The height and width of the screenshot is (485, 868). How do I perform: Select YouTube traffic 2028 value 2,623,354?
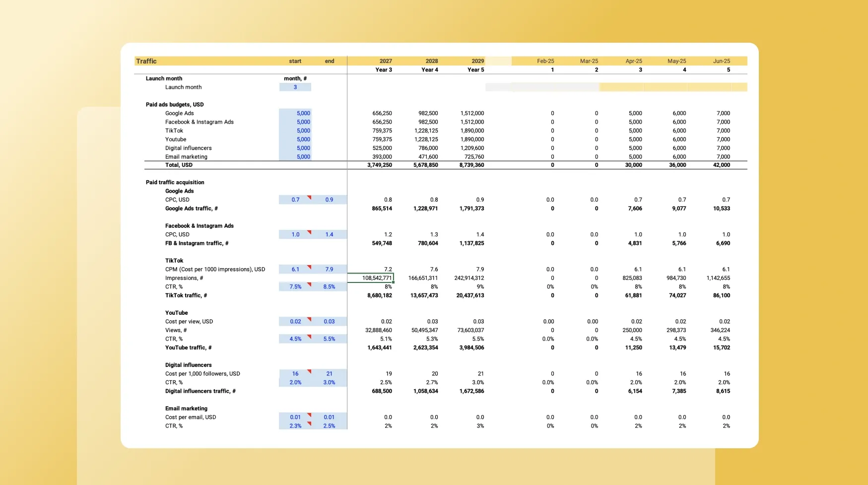[425, 348]
